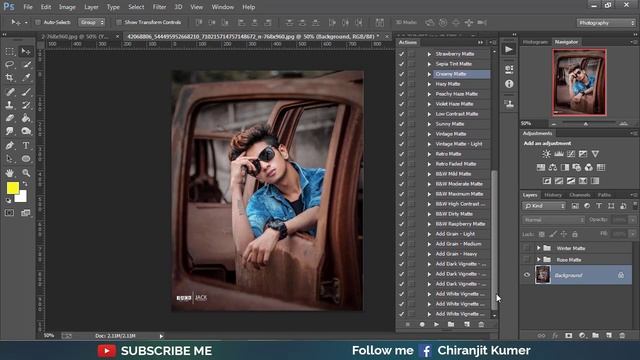Add a Levels adjustment
Screen dimensions: 640x360
(558, 154)
